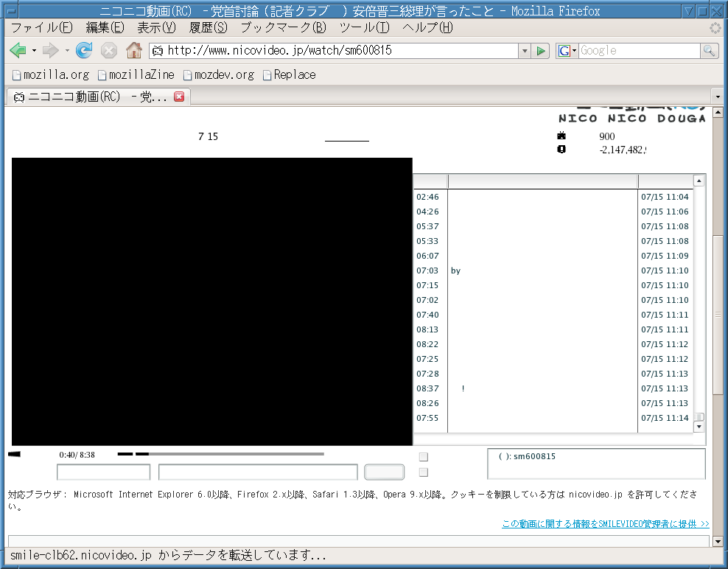The width and height of the screenshot is (728, 569).
Task: Open Back history dropdown arrow
Action: (34, 50)
